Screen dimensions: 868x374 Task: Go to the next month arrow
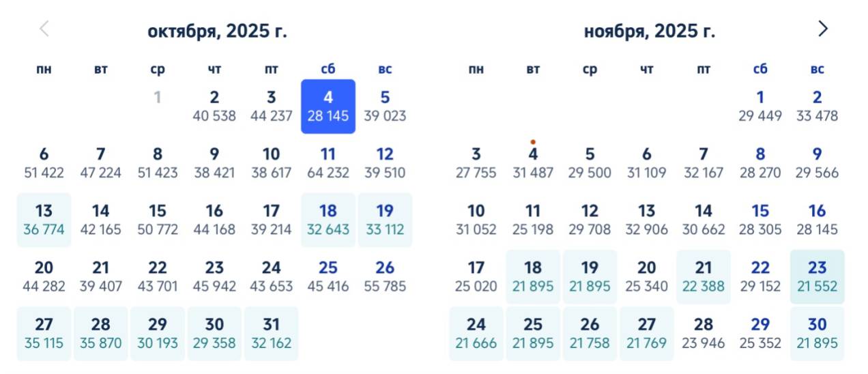coord(823,29)
